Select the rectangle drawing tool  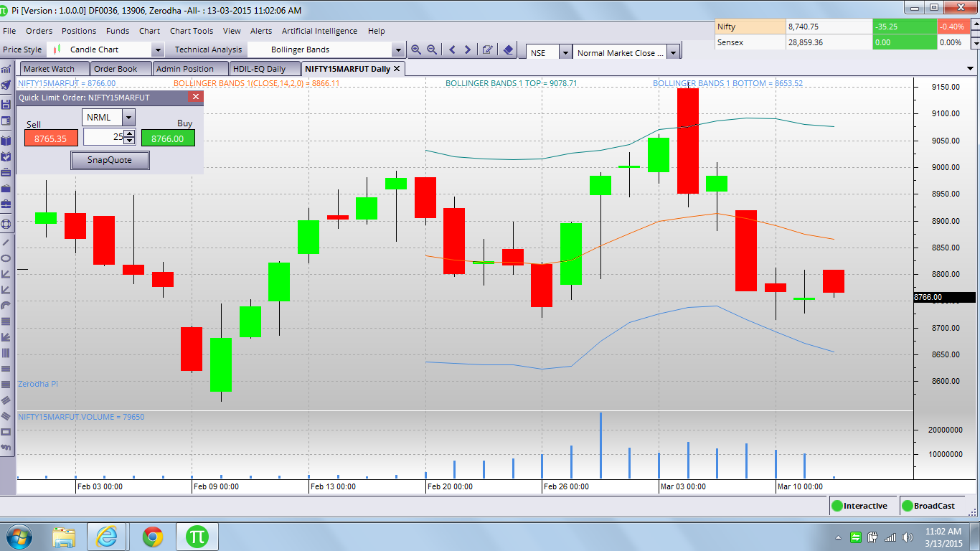6,432
